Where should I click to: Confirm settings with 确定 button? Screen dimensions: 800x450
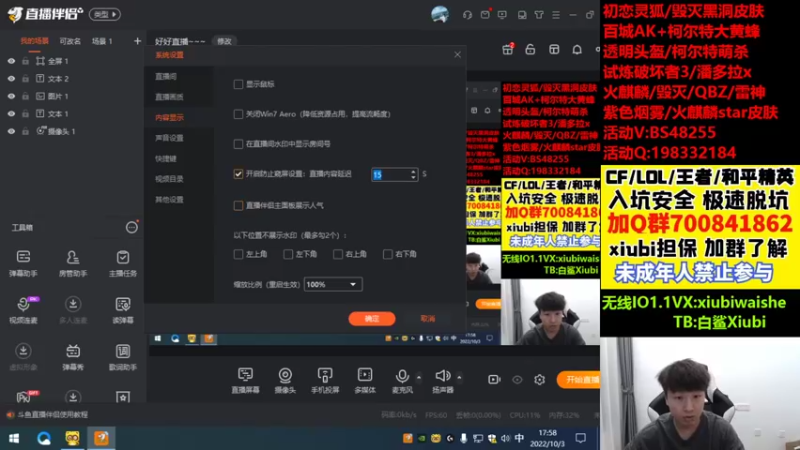[372, 318]
